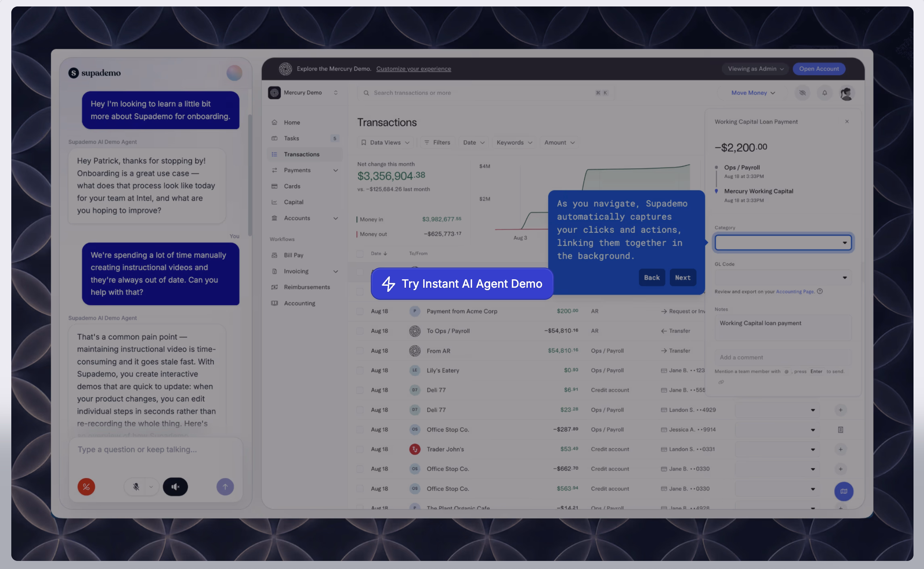Toggle the hide balances eye icon
The height and width of the screenshot is (569, 924).
pos(802,93)
